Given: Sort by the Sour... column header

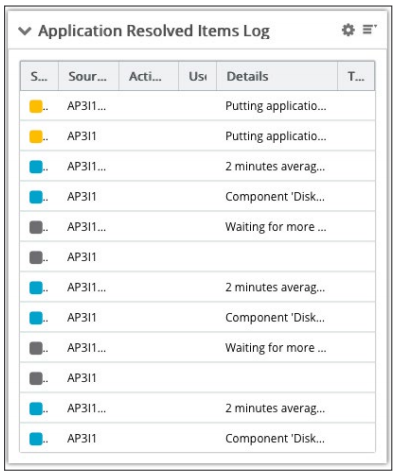Looking at the screenshot, I should tap(88, 76).
